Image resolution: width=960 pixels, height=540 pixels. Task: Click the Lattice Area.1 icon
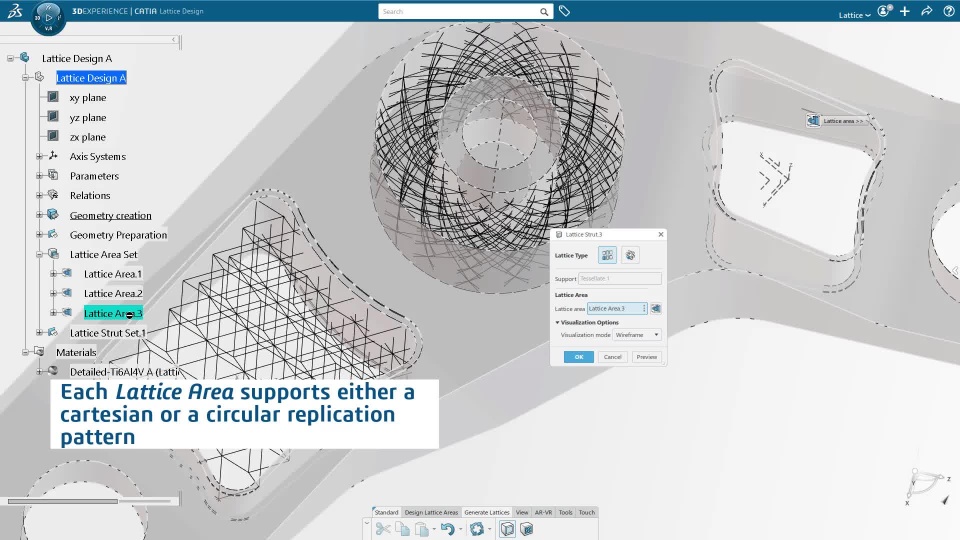click(x=67, y=273)
